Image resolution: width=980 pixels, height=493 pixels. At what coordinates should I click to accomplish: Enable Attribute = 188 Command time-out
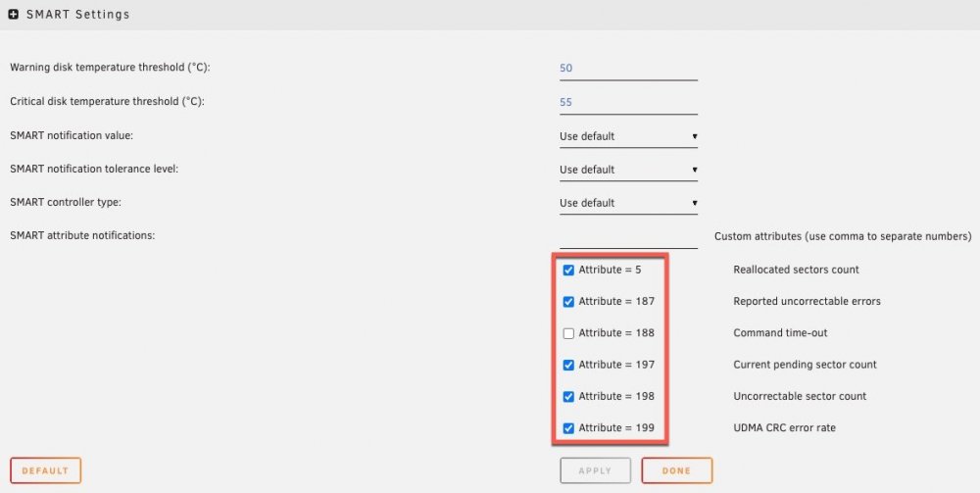[x=568, y=333]
